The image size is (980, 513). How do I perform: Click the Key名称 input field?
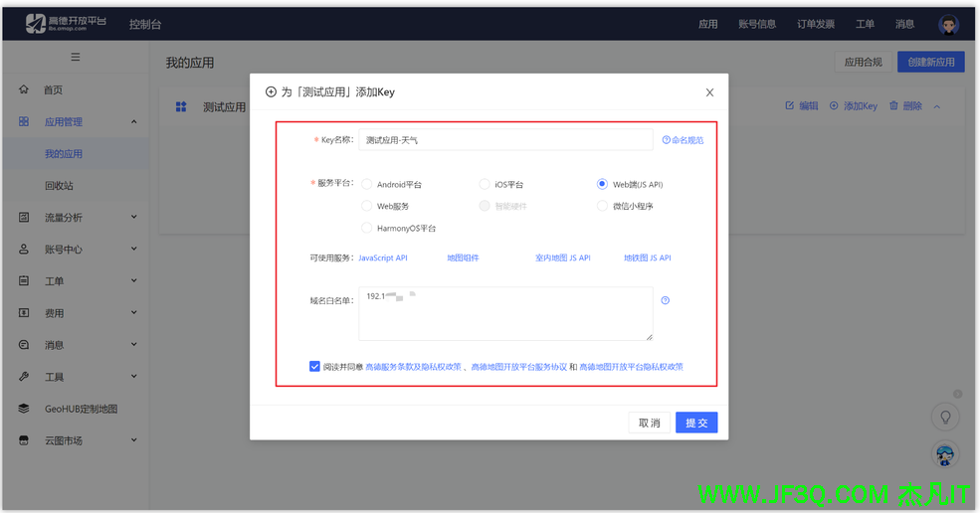pos(505,140)
